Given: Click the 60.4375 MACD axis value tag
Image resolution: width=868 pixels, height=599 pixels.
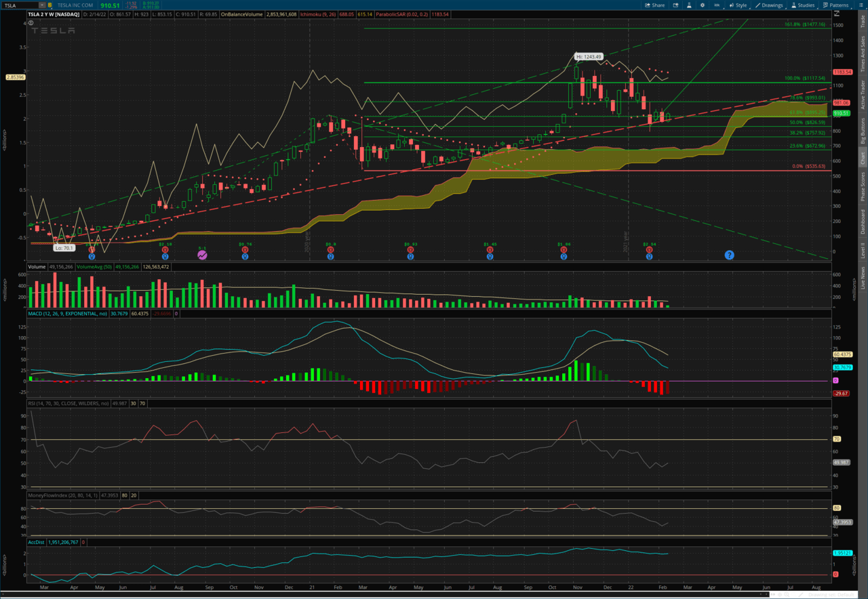Looking at the screenshot, I should [x=844, y=354].
